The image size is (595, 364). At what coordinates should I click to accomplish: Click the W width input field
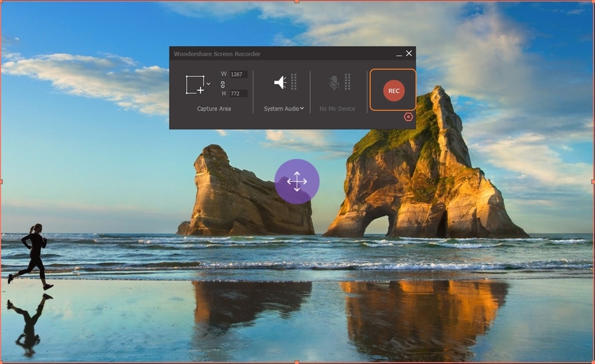[238, 74]
